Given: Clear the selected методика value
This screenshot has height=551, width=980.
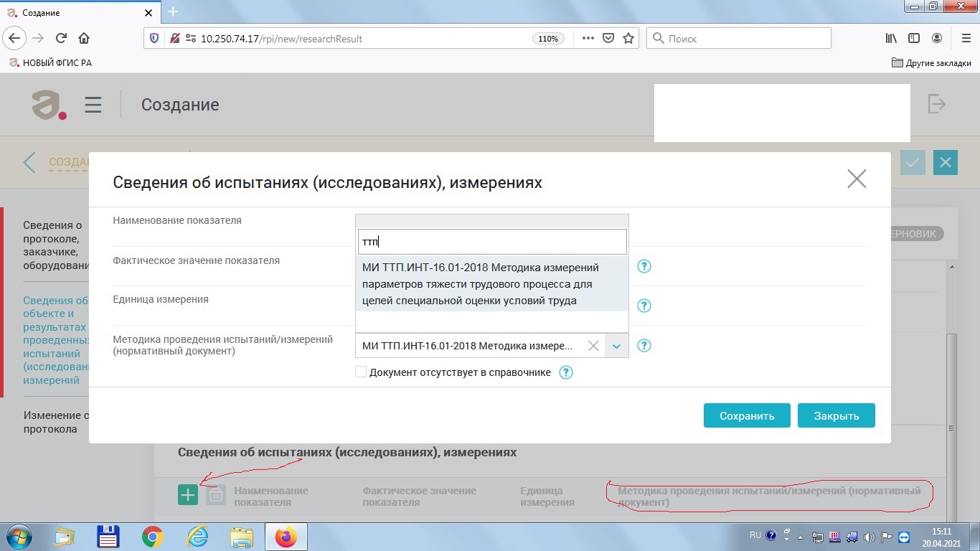Looking at the screenshot, I should pos(593,346).
